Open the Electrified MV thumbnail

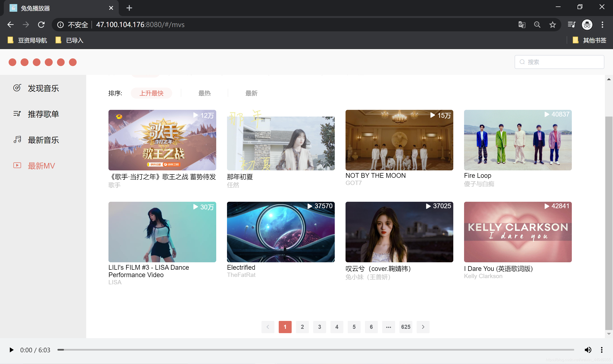[281, 232]
